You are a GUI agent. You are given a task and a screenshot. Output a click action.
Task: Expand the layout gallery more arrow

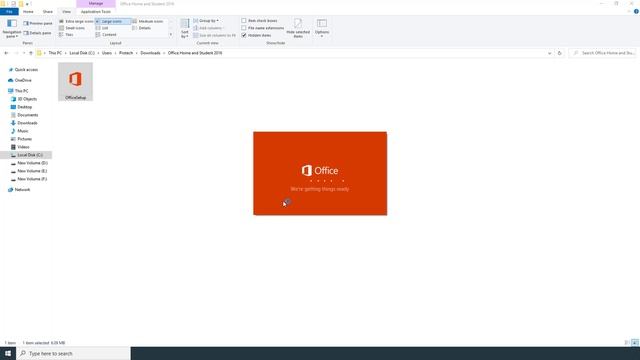pos(171,35)
